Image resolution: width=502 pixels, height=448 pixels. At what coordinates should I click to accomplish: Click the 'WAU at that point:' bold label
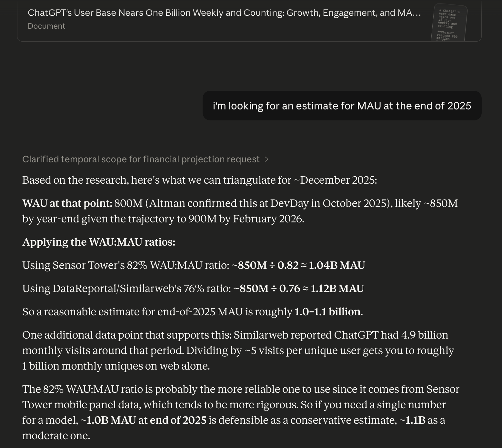point(67,203)
